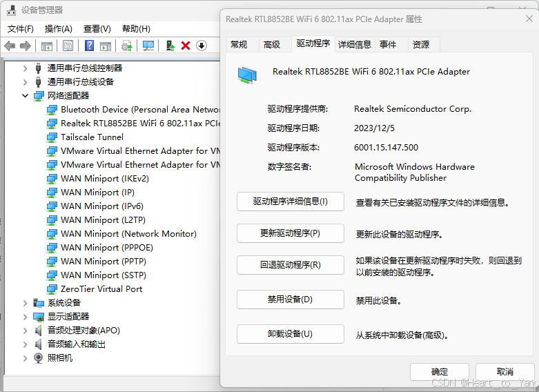Expand the 照相机 node
539x392 pixels.
coord(25,358)
